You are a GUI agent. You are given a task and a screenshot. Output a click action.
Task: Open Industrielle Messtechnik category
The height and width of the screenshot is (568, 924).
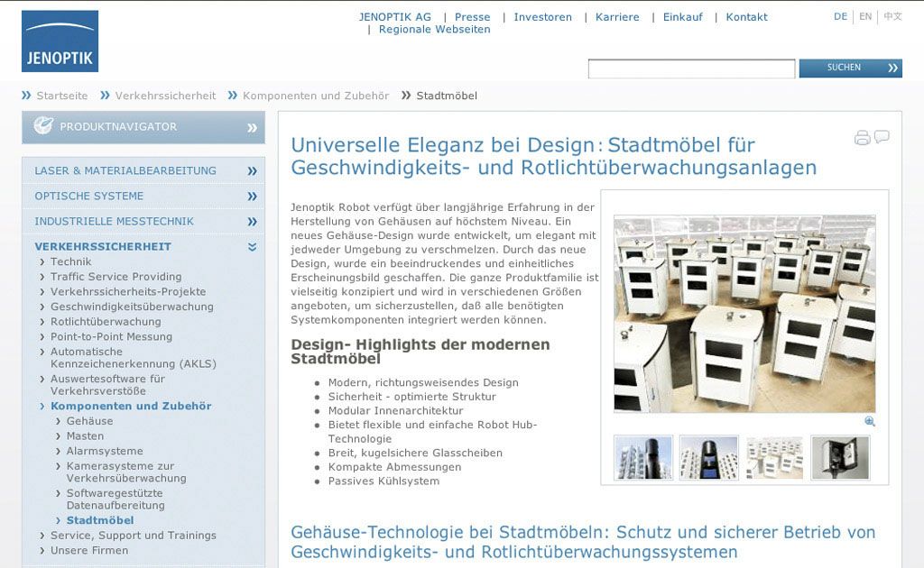point(114,221)
